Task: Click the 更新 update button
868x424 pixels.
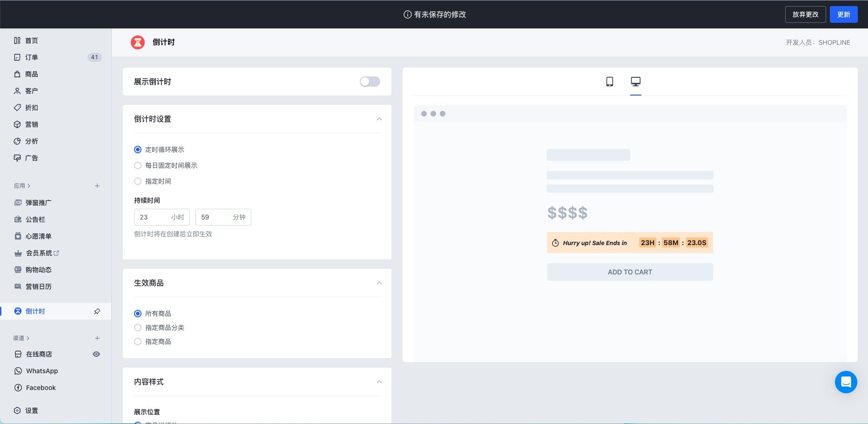Action: (843, 14)
